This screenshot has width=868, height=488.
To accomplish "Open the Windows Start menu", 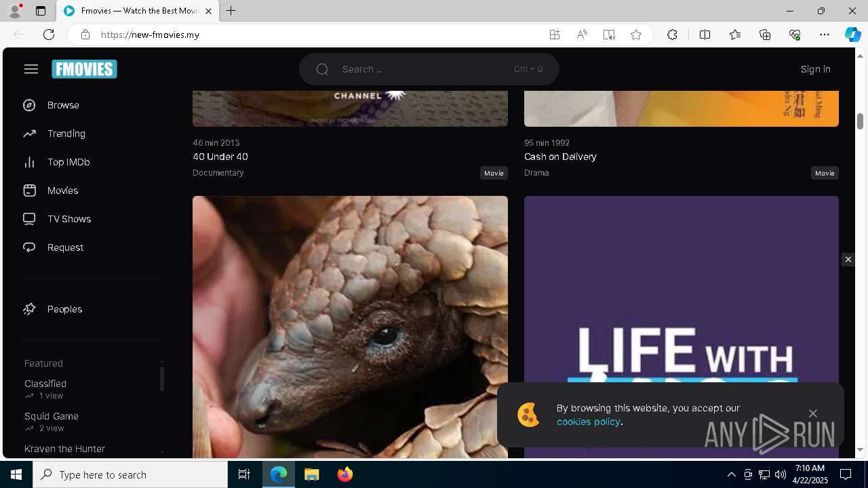I will [16, 474].
